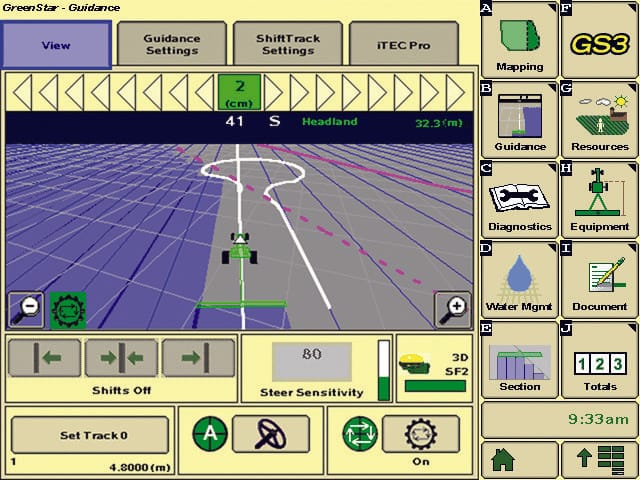Open the Document softkey I

[599, 280]
